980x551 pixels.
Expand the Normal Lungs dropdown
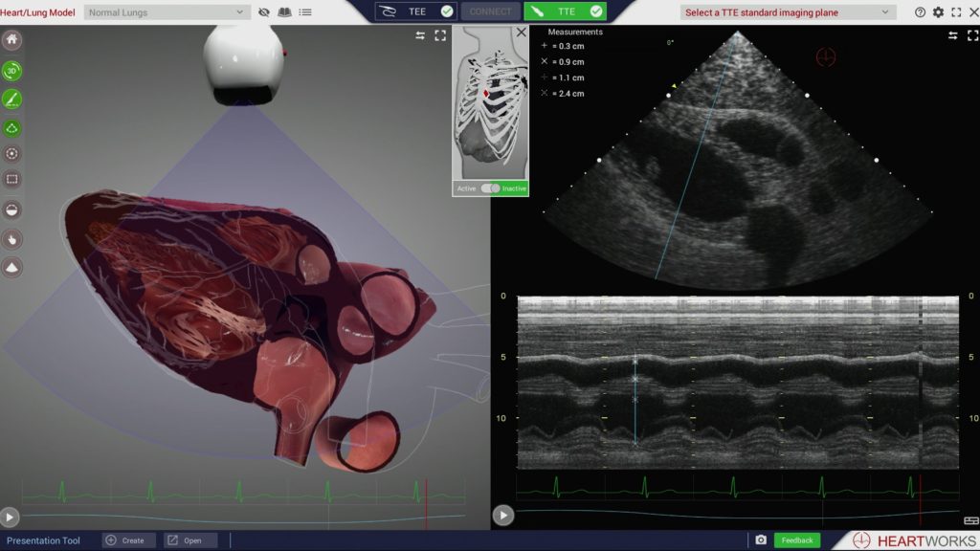click(x=167, y=12)
